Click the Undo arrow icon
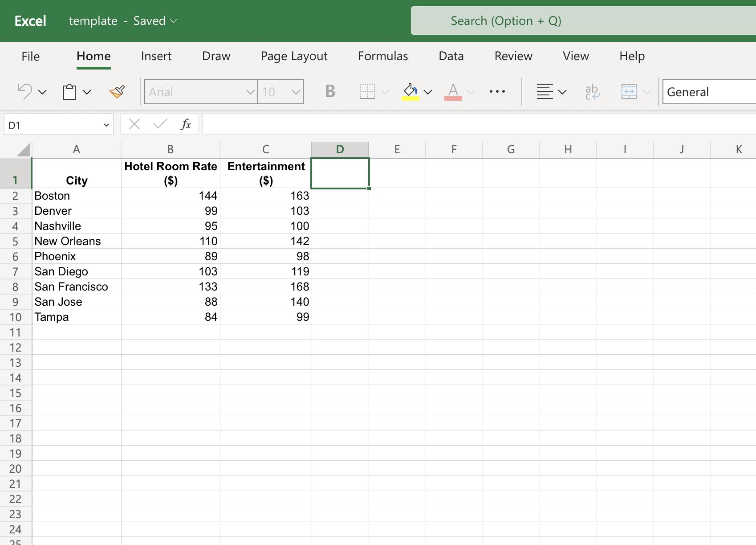The height and width of the screenshot is (545, 756). 24,92
